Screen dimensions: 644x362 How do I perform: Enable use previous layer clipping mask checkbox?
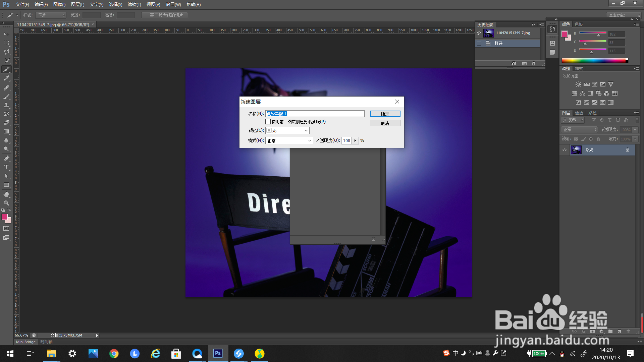[x=268, y=122]
